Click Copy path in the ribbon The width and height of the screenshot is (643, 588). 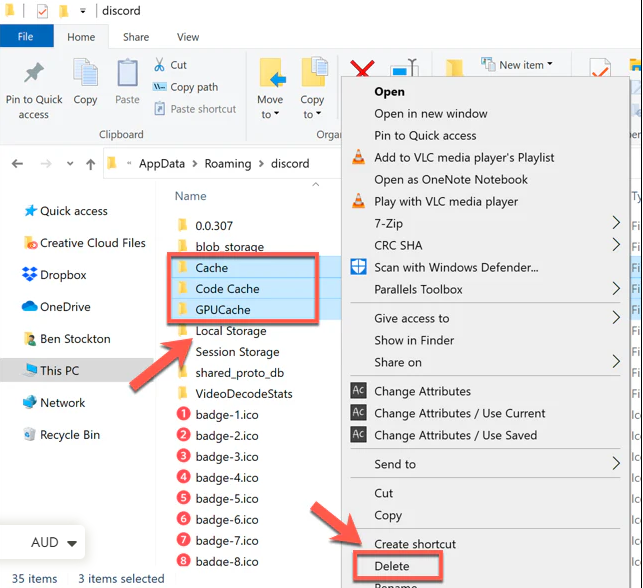pos(185,87)
